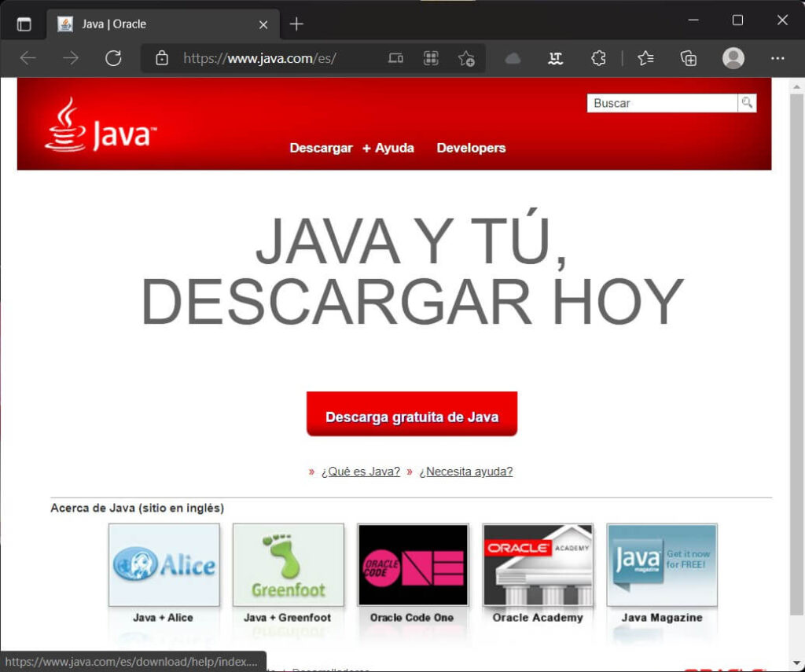Open the Collections icon

pos(689,58)
